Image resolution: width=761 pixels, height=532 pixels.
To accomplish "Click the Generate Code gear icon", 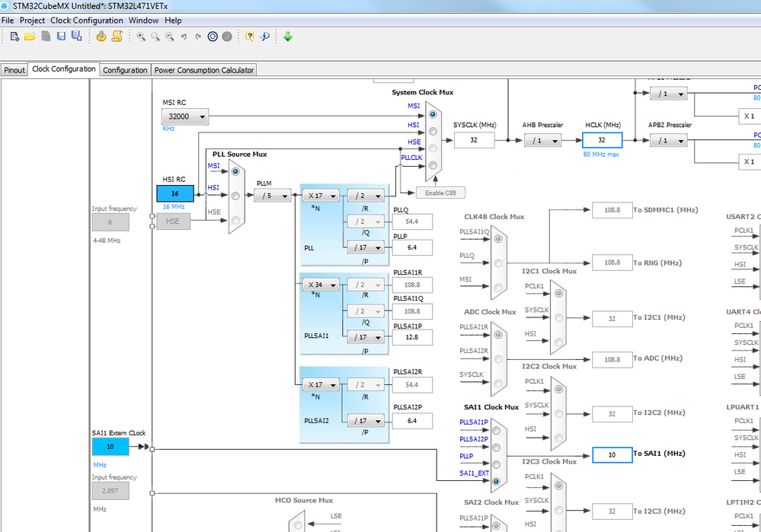I will click(x=101, y=37).
